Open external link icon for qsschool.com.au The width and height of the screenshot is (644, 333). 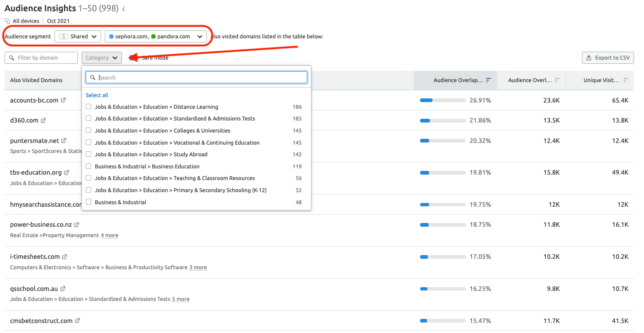(x=63, y=289)
